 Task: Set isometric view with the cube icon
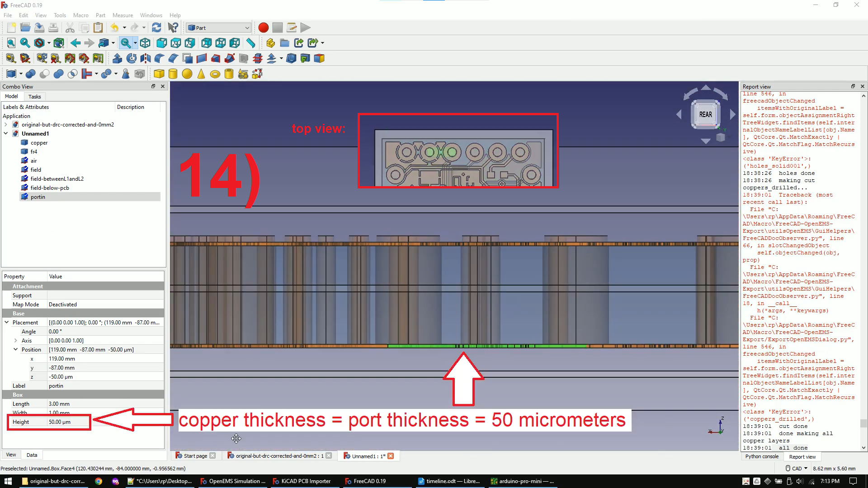(145, 43)
